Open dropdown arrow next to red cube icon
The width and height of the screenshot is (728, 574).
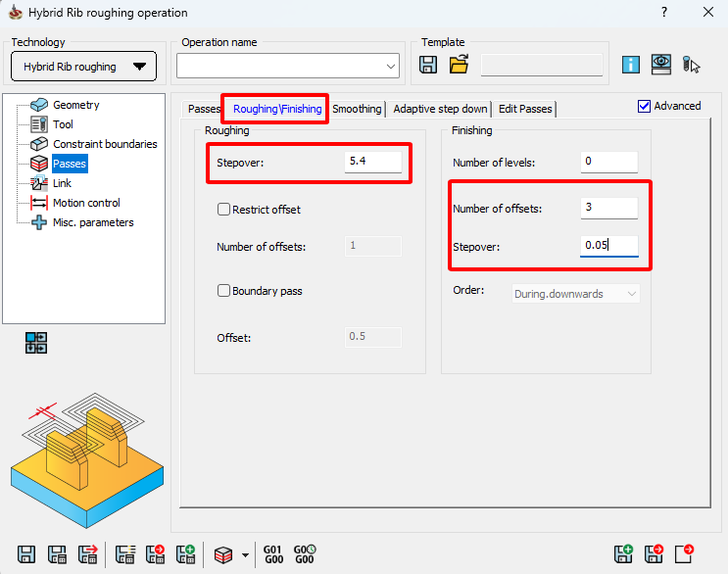pos(244,555)
